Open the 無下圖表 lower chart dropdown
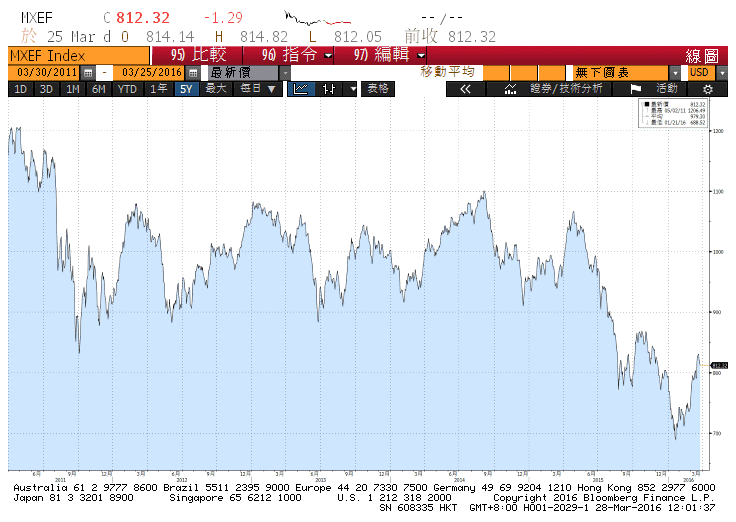The width and height of the screenshot is (736, 522). click(675, 73)
